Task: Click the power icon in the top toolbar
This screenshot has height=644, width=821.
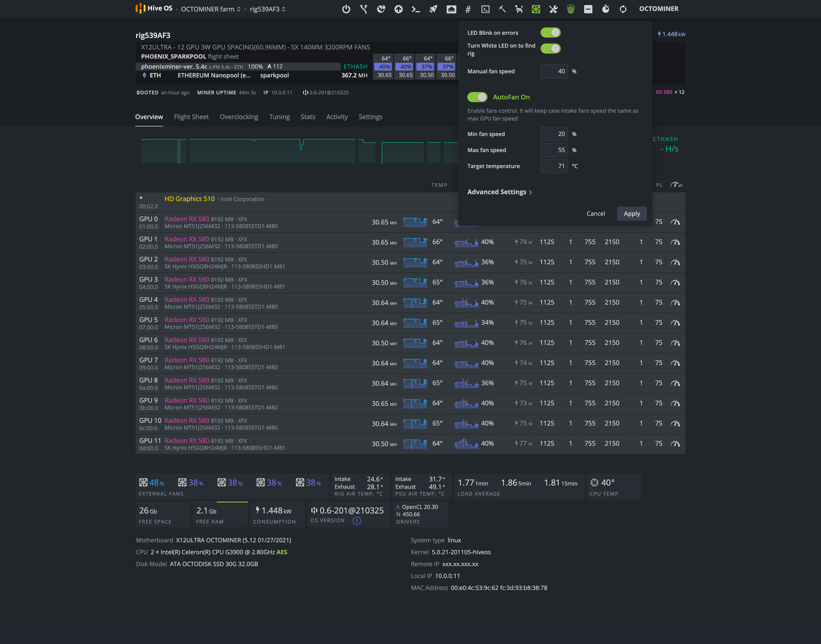Action: [x=346, y=9]
